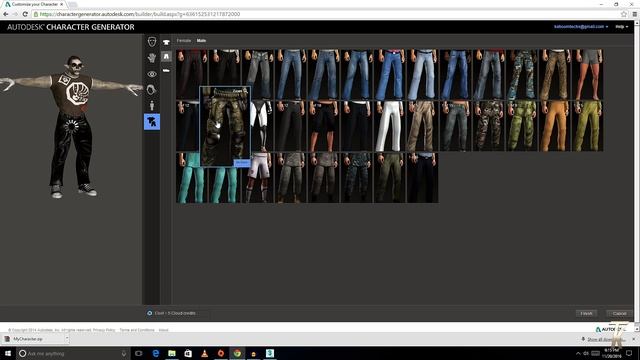Choose the orange pants thumbnail
The height and width of the screenshot is (360, 640).
(555, 126)
